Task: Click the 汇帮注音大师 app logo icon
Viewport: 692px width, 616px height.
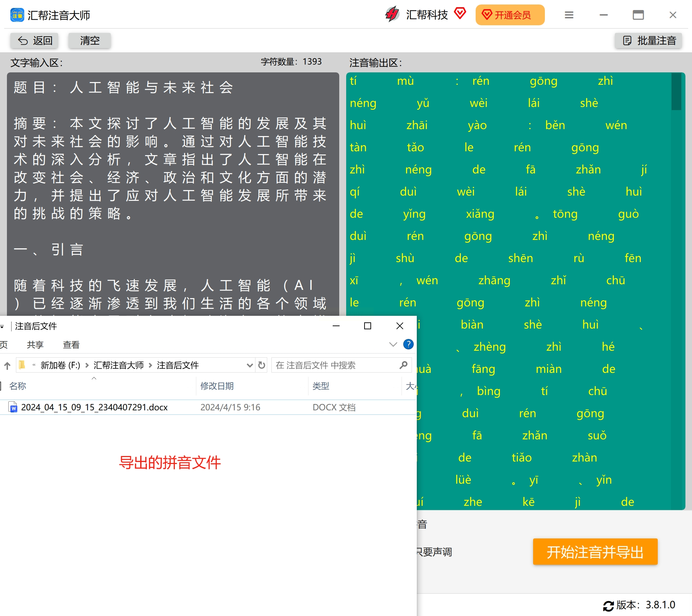Action: coord(17,15)
